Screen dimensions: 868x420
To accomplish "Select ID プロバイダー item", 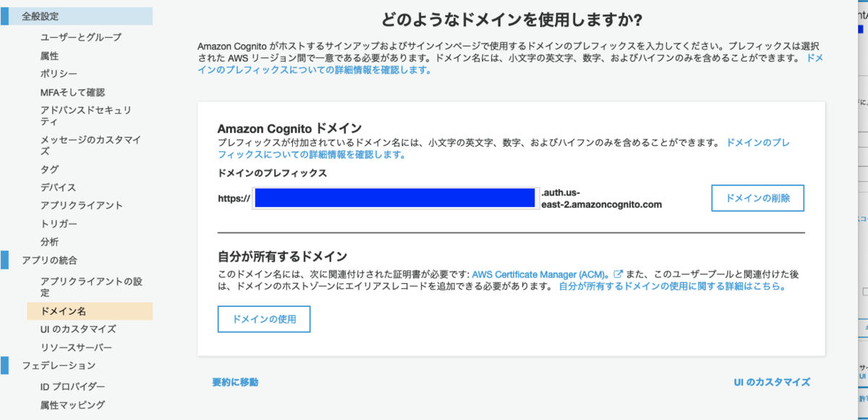I will (x=72, y=387).
